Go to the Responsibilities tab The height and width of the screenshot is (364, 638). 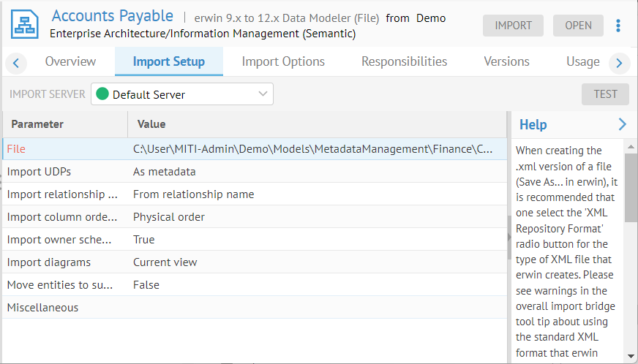coord(404,61)
